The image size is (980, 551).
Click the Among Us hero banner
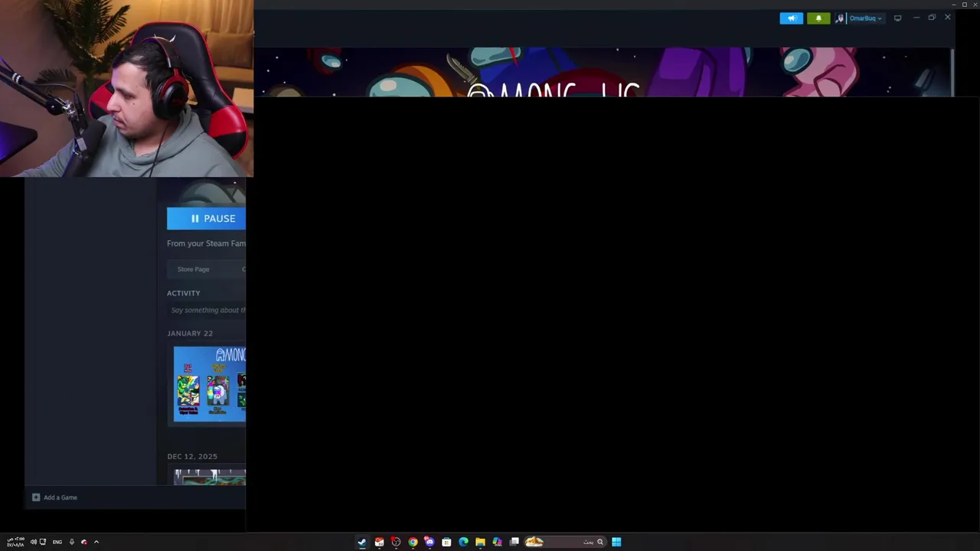(603, 72)
